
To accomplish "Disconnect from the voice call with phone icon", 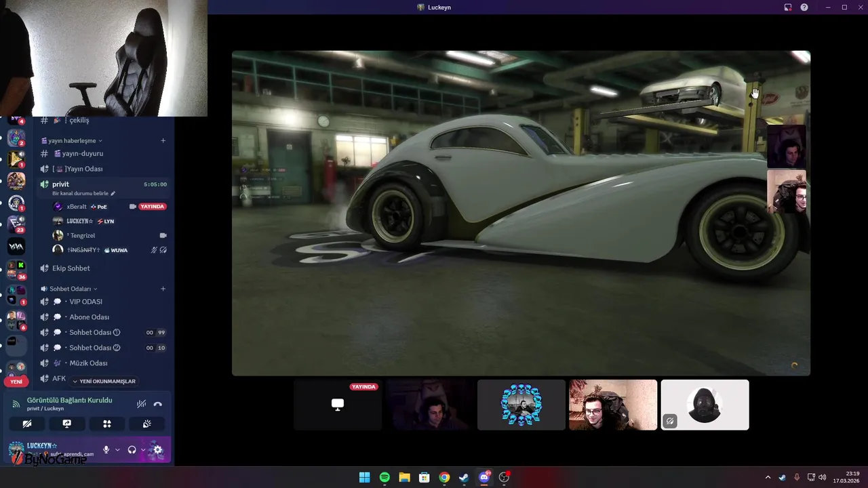I will 158,404.
